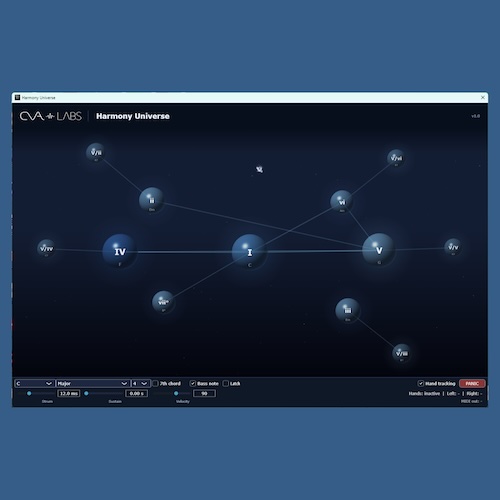Click the Harmony Universe app icon in title bar

[x=17, y=97]
